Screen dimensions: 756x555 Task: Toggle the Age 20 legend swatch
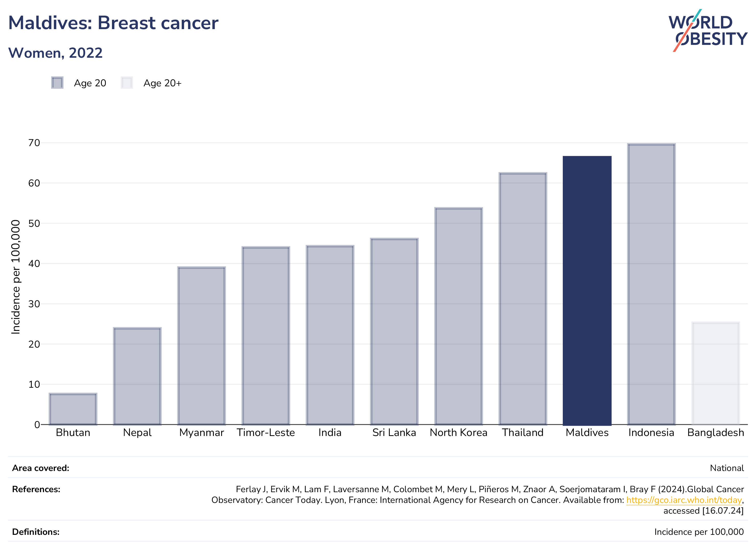[x=57, y=83]
